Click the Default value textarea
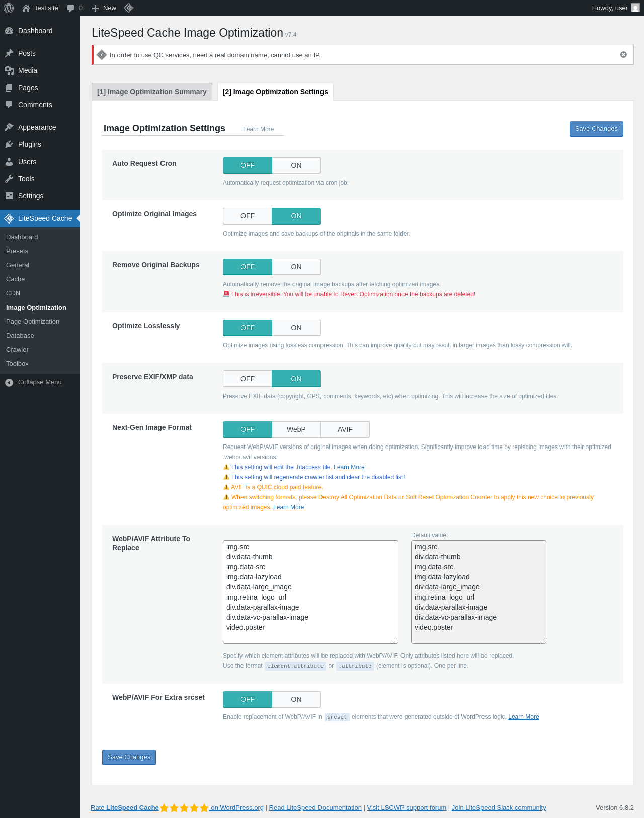The height and width of the screenshot is (818, 644). pos(478,592)
